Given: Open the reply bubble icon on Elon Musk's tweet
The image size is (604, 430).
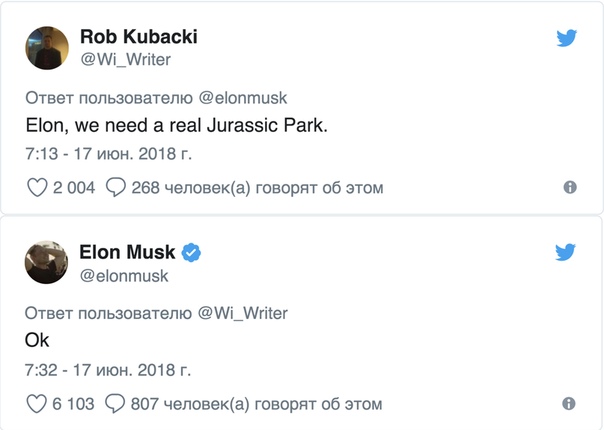Looking at the screenshot, I should 115,404.
